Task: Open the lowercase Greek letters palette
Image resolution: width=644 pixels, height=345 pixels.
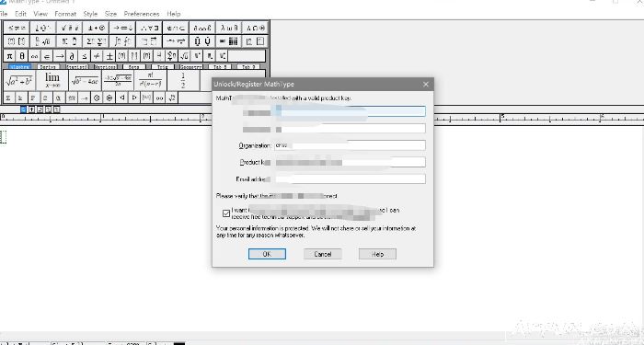Action: (x=229, y=28)
